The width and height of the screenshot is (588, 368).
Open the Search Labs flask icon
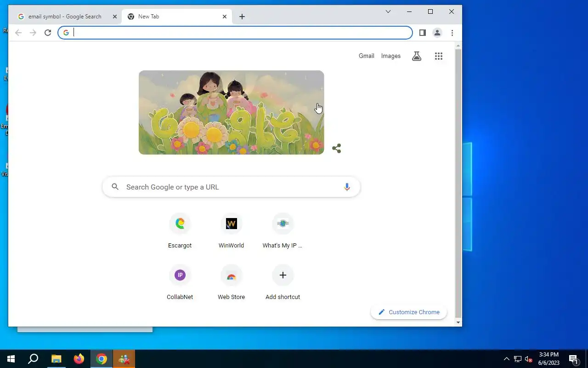[x=417, y=56]
